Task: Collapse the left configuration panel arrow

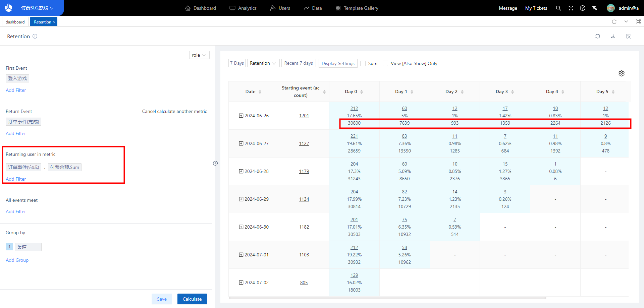Action: click(x=215, y=163)
